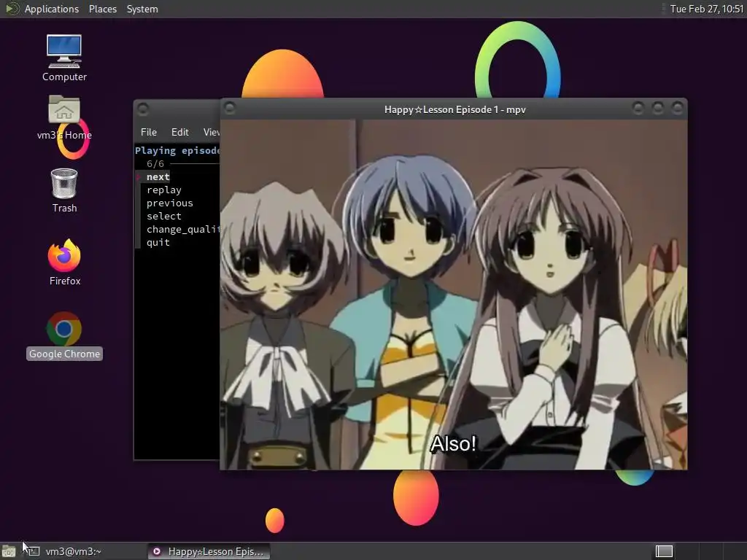This screenshot has width=747, height=560.
Task: Open the terminal File menu
Action: click(x=149, y=132)
